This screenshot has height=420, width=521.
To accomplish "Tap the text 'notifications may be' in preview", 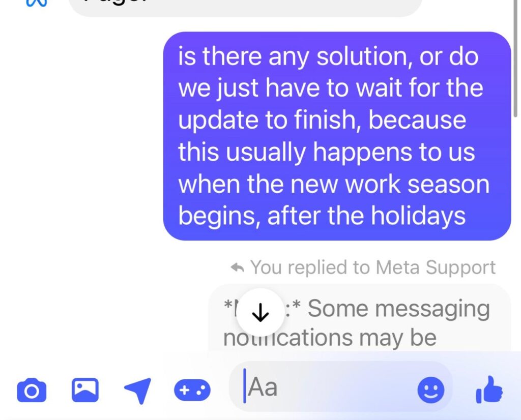I will (x=330, y=338).
